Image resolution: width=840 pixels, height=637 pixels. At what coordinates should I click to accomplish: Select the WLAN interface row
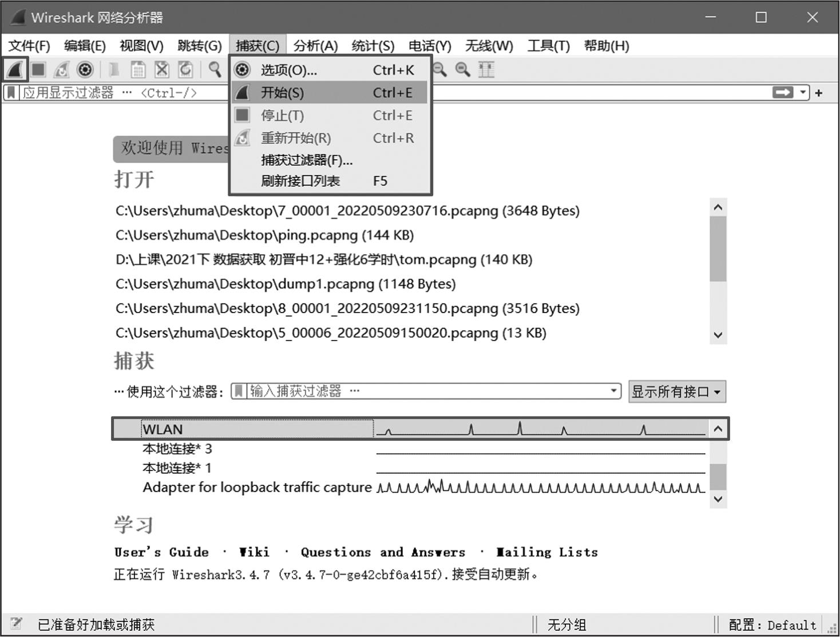[410, 429]
